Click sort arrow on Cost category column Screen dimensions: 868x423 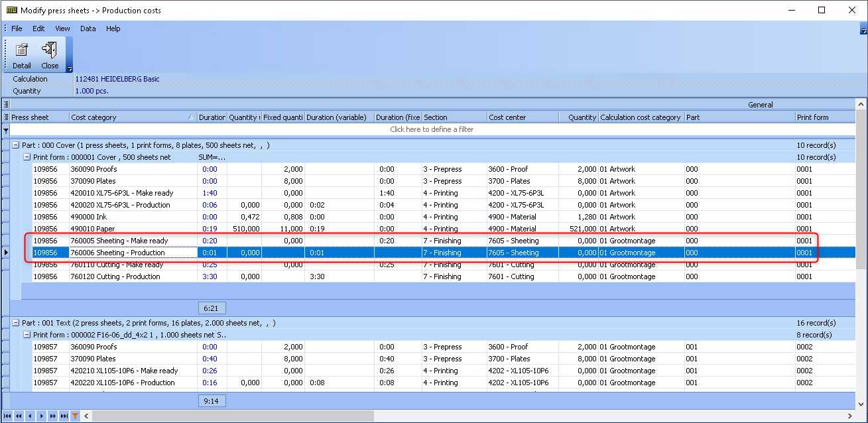(x=191, y=117)
